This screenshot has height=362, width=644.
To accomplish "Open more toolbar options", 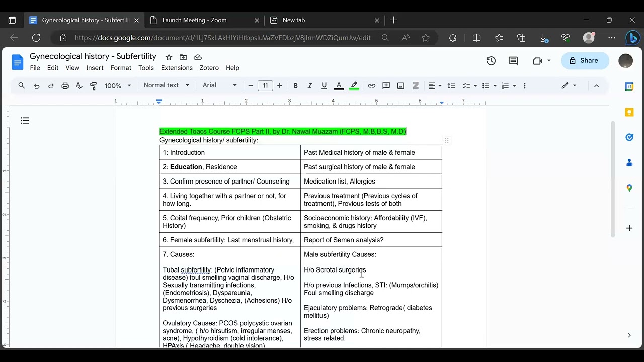I will pyautogui.click(x=525, y=86).
